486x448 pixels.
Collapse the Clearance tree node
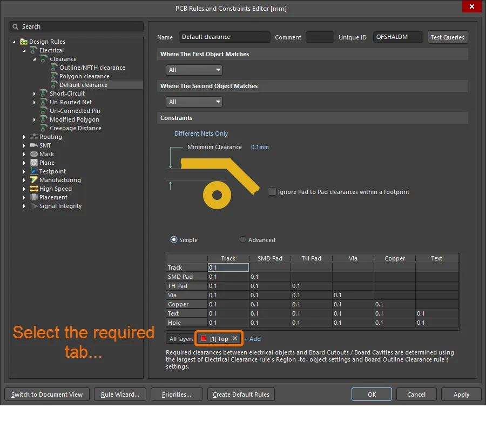tap(35, 59)
